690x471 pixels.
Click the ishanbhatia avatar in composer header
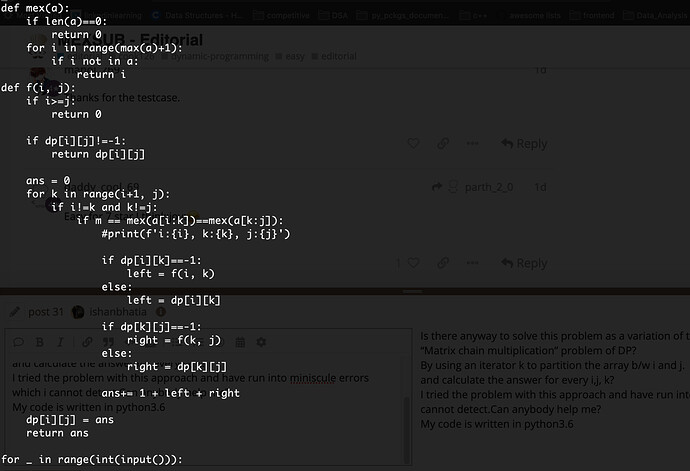(x=78, y=312)
